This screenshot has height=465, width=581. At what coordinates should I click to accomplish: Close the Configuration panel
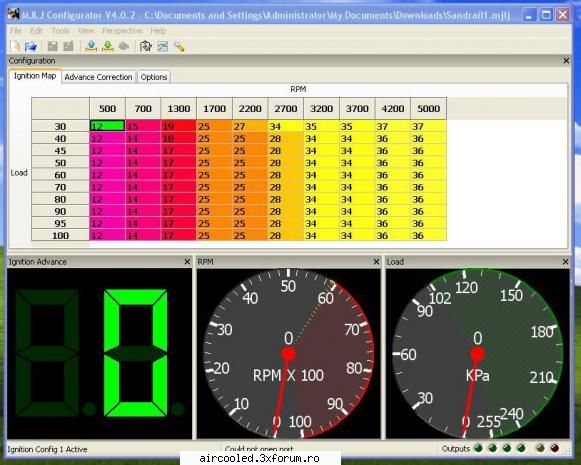point(566,61)
